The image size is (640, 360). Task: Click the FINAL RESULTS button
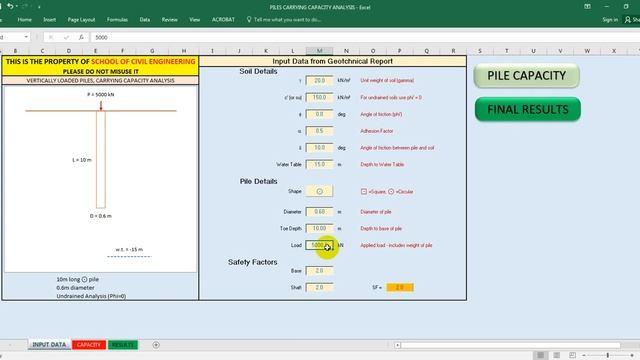click(x=528, y=109)
